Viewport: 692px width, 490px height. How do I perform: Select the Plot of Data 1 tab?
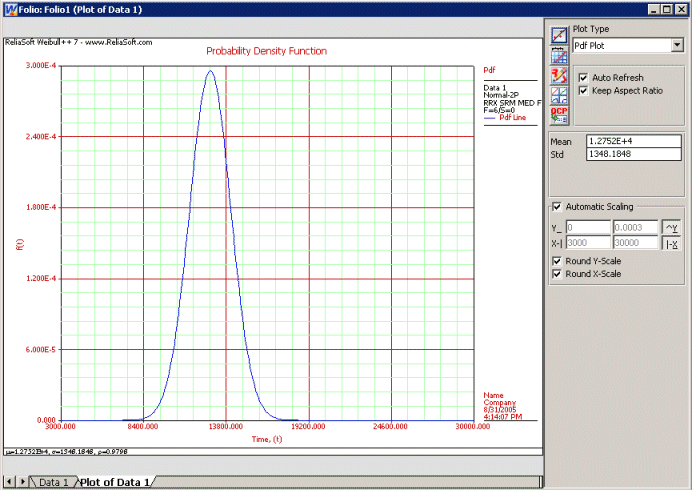(x=115, y=482)
